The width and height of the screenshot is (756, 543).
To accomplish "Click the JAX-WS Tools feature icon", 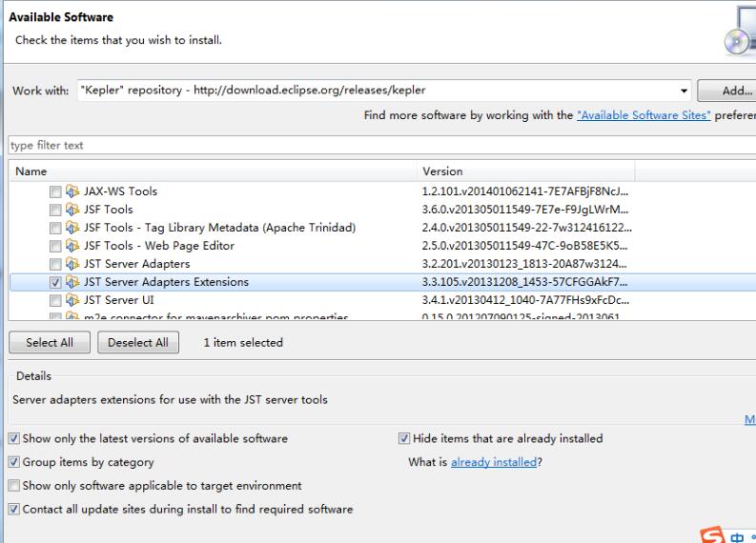I will point(72,191).
